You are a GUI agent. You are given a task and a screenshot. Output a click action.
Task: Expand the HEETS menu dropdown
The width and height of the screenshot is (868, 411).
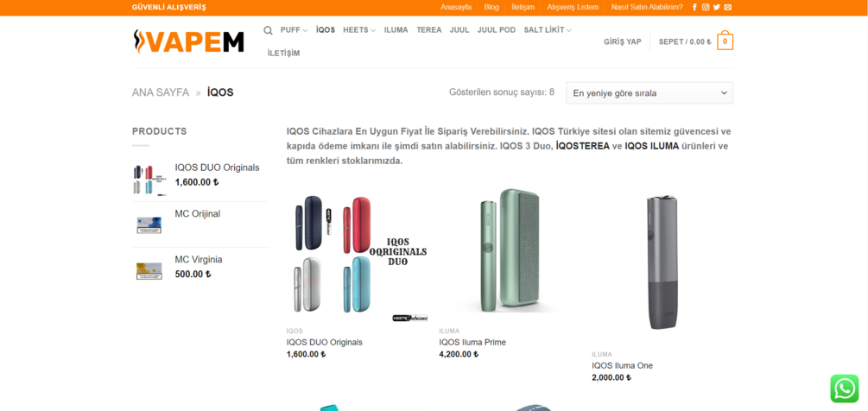359,30
